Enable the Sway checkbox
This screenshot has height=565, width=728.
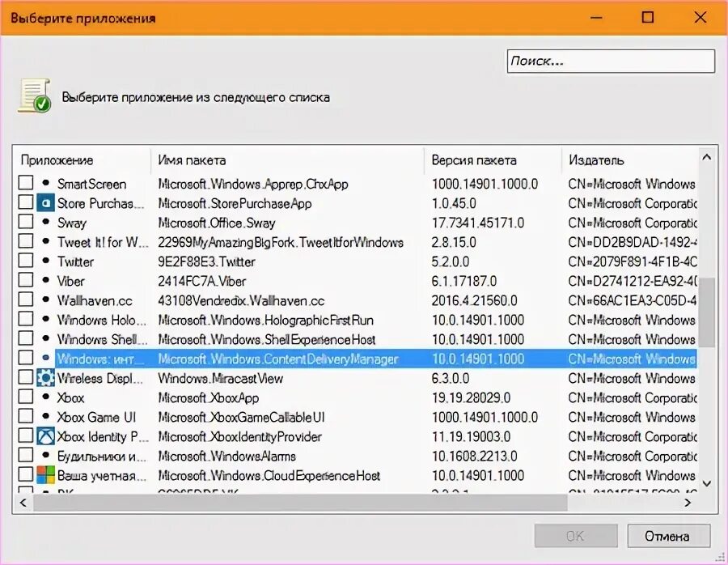(26, 222)
